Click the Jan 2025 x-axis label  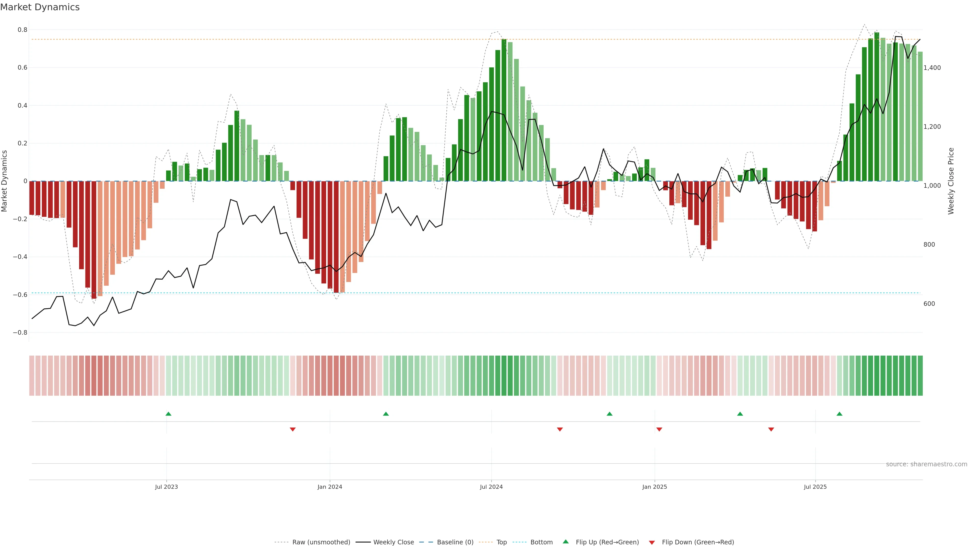(654, 487)
